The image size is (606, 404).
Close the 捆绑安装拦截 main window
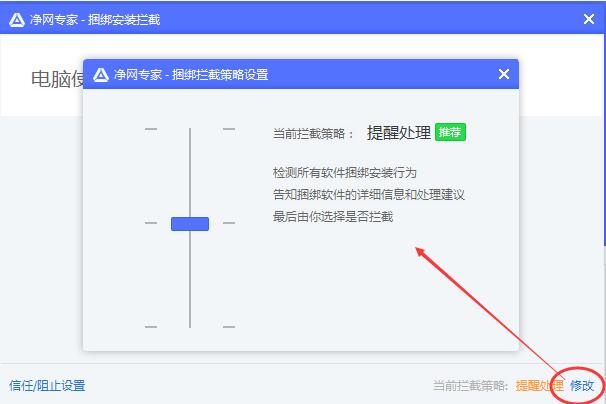[x=589, y=19]
